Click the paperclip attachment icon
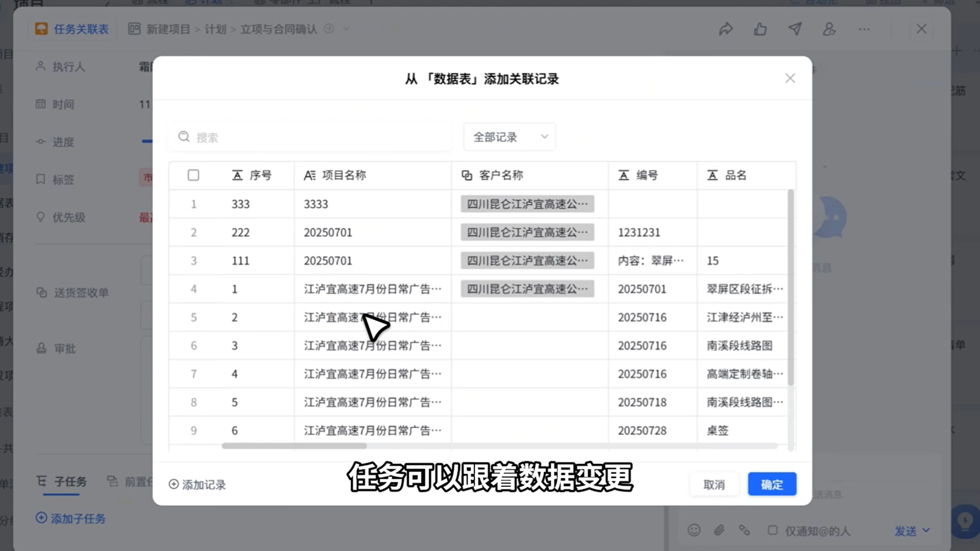Screen dimensions: 980x551 point(719,530)
